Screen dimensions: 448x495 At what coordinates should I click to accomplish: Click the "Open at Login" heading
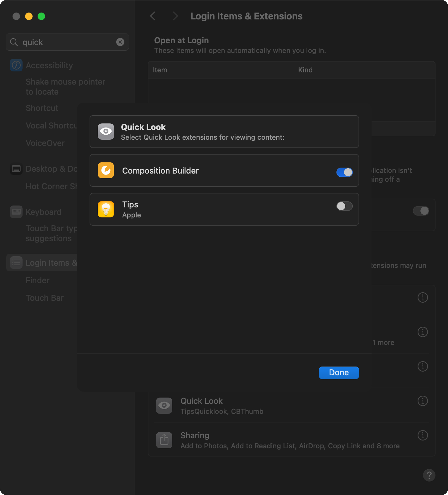pyautogui.click(x=181, y=40)
